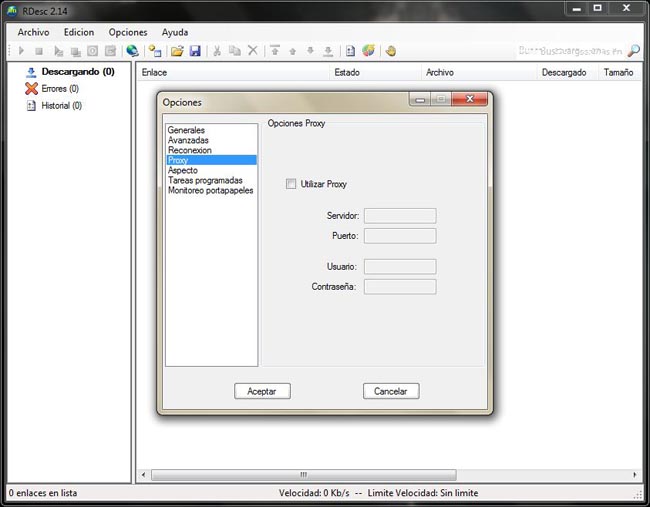
Task: Select Reconexion in the options list
Action: 190,150
